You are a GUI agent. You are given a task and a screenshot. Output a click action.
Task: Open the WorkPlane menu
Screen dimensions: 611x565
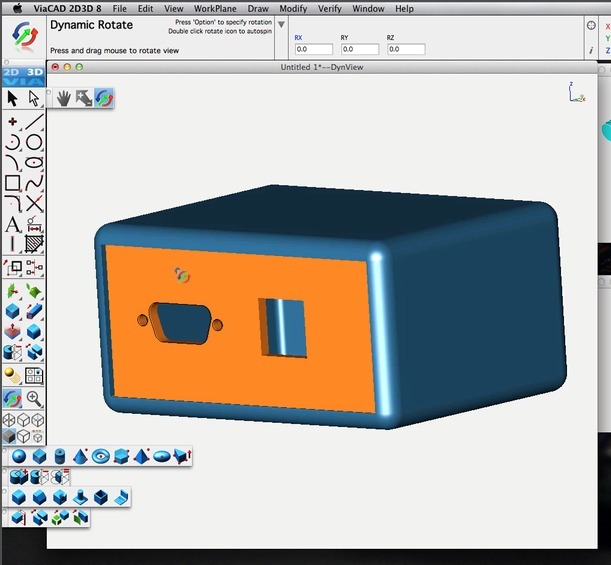[x=215, y=8]
